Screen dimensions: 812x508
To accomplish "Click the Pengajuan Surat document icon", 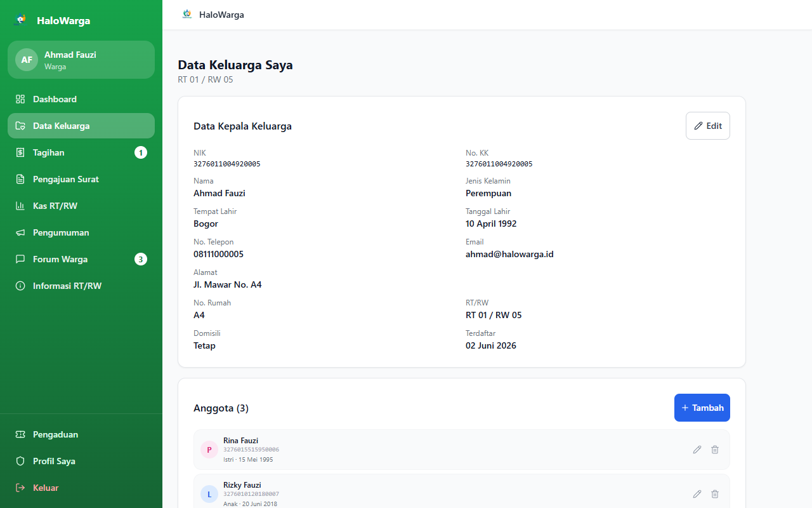I will coord(20,179).
